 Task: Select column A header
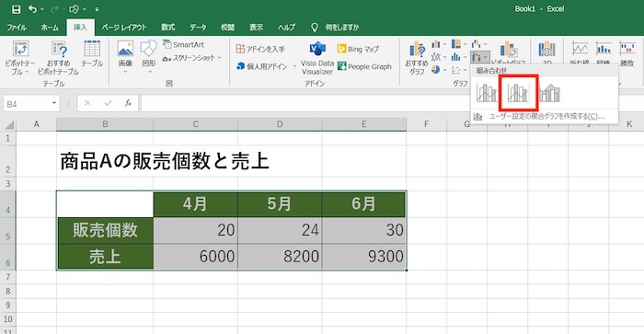click(36, 124)
